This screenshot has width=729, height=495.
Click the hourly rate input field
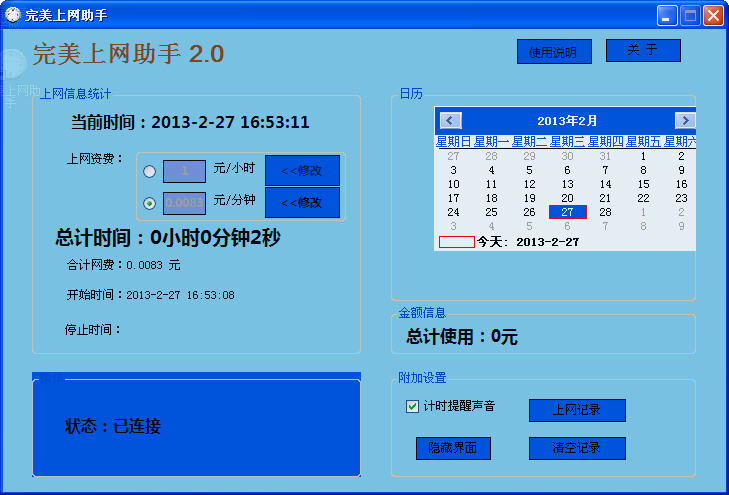[x=184, y=171]
